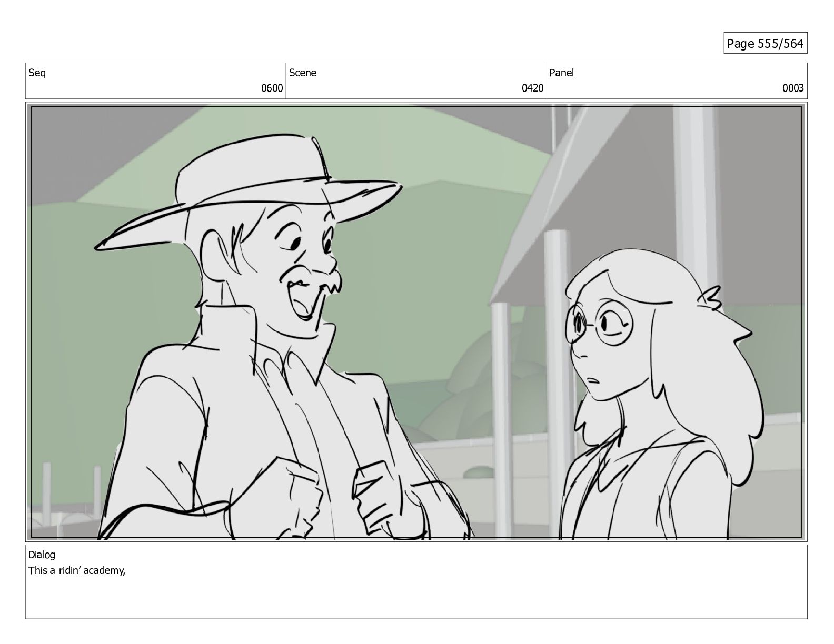The height and width of the screenshot is (644, 834).
Task: Select the 'Dialog' label
Action: coord(42,555)
